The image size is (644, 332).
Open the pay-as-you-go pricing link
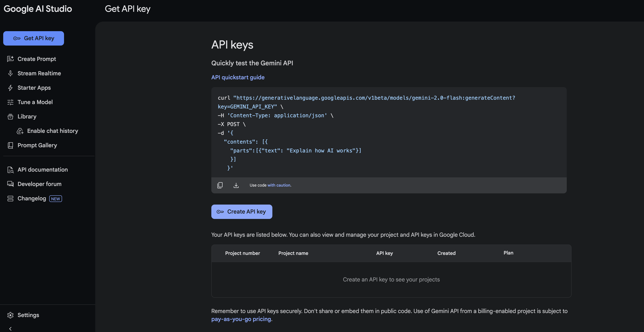tap(241, 319)
